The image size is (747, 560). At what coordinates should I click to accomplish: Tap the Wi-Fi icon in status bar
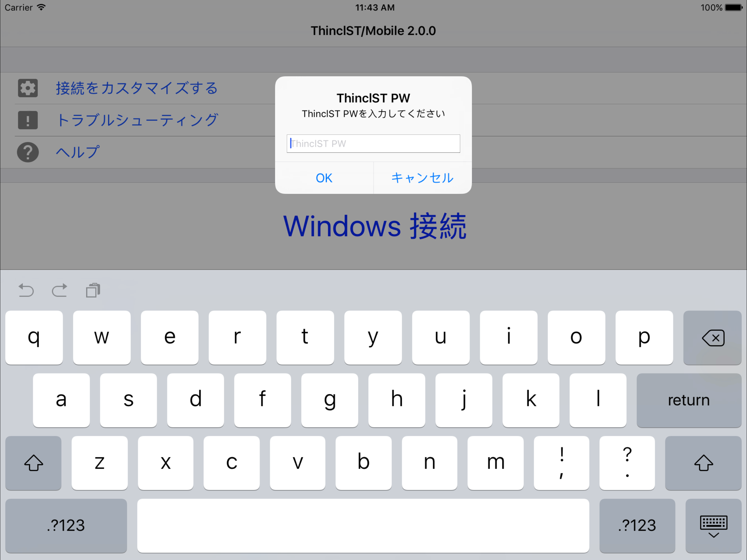point(41,7)
